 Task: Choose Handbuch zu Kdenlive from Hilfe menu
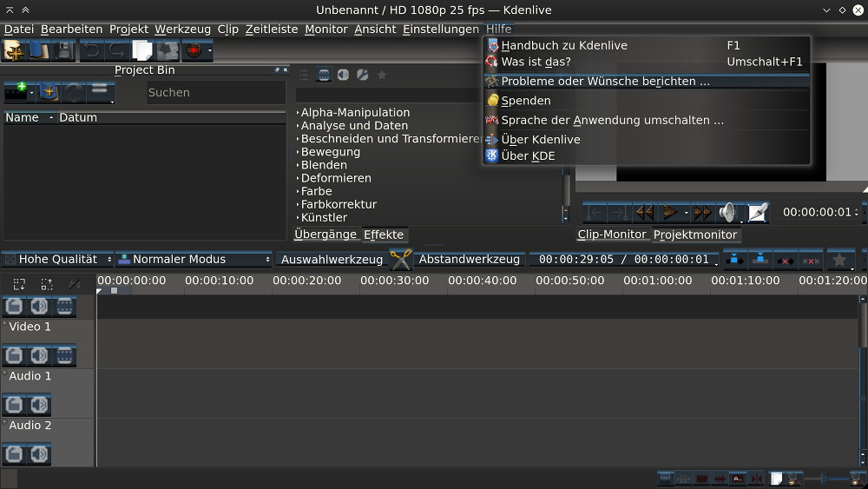pos(647,45)
